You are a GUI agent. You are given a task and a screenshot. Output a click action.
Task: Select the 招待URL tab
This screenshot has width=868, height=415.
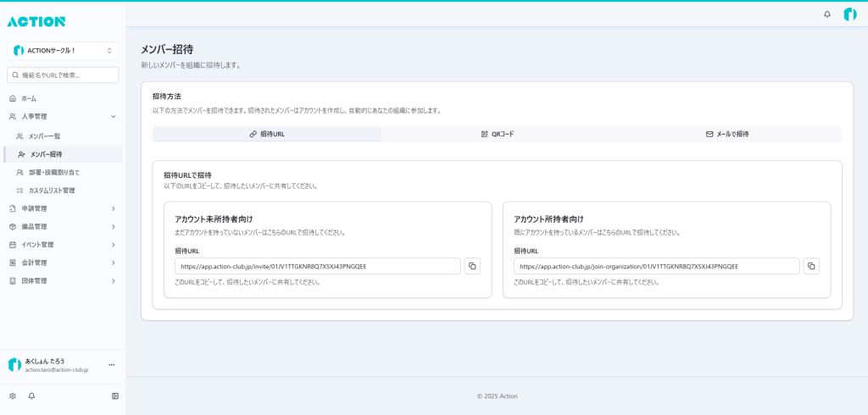[x=267, y=134]
